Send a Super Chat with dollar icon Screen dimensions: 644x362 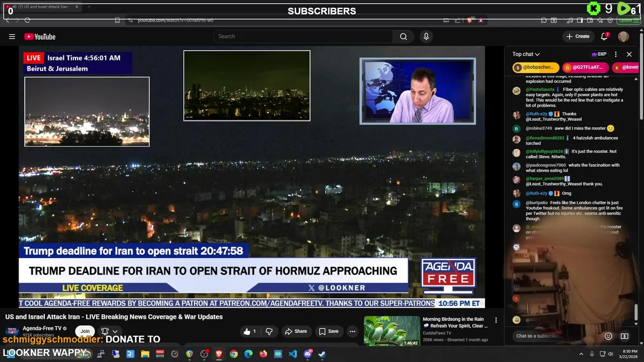[x=624, y=336]
